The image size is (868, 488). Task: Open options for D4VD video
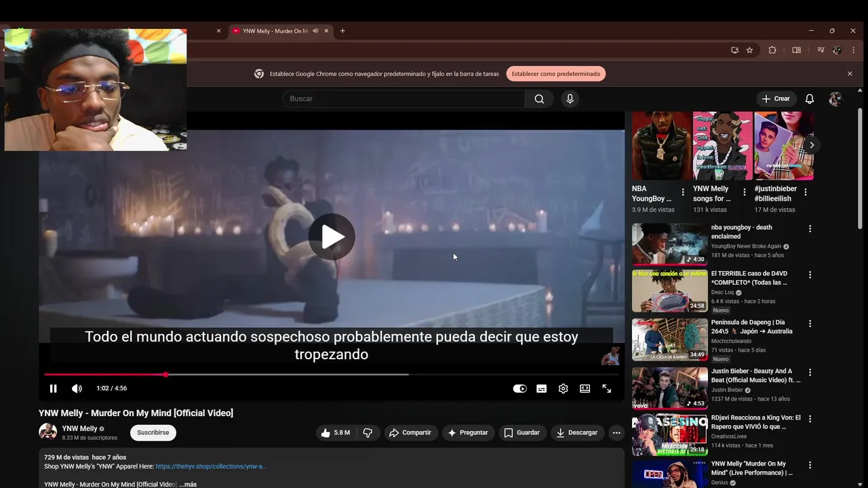(x=810, y=275)
